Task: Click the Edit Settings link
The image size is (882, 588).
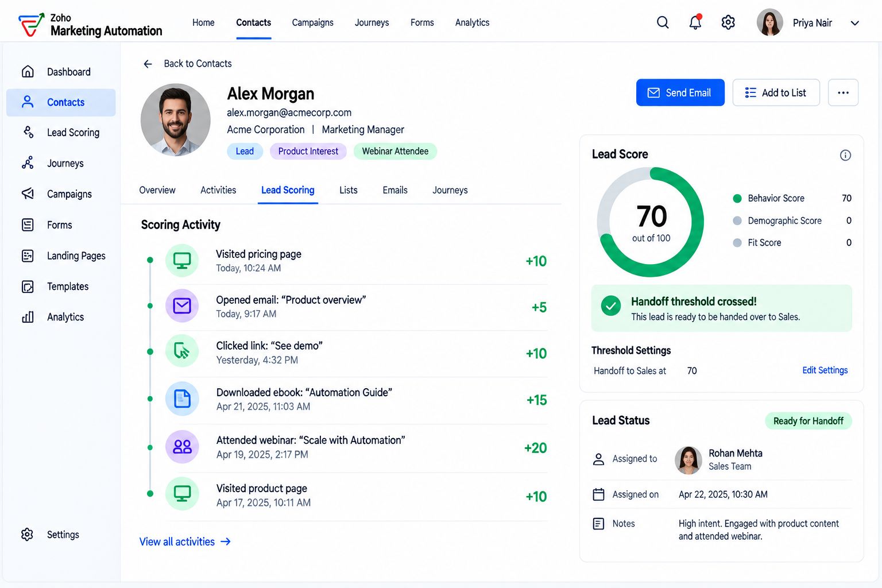Action: [x=825, y=370]
